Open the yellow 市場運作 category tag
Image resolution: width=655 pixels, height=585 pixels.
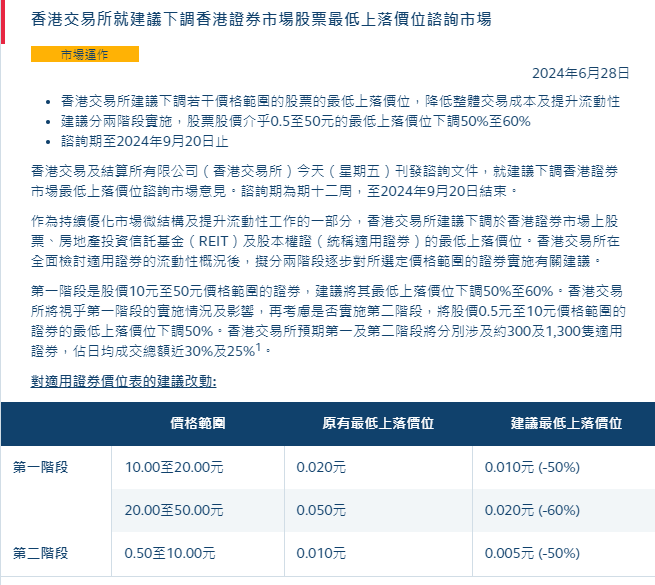(x=85, y=54)
